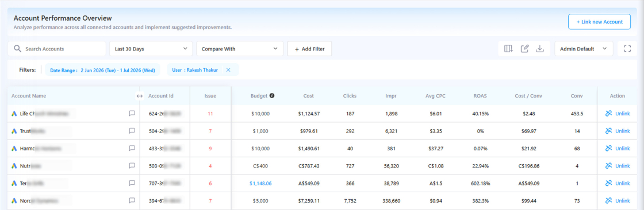Click Google Ads icon in Ter row
The width and height of the screenshot is (644, 210).
(x=14, y=184)
